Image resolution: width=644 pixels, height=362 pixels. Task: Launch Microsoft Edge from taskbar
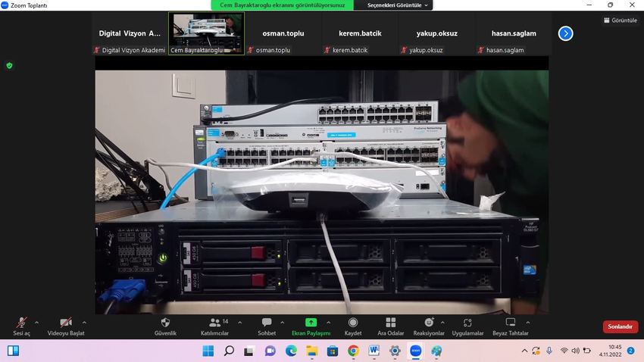[291, 351]
